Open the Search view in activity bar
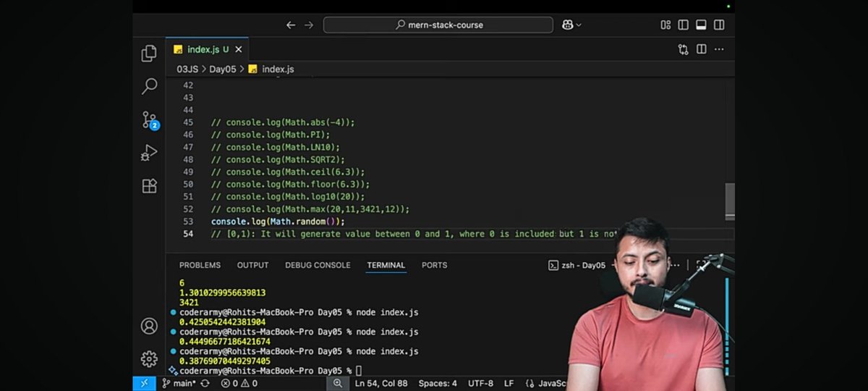The width and height of the screenshot is (868, 391). tap(149, 86)
